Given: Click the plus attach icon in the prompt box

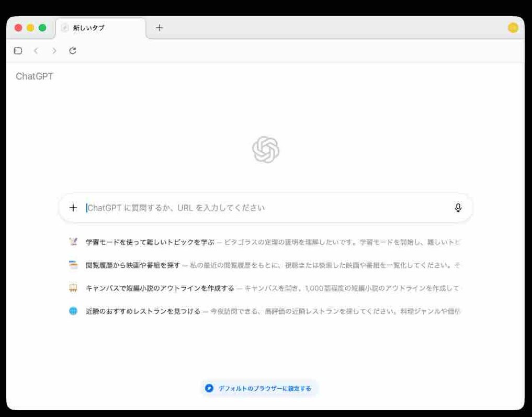Looking at the screenshot, I should 73,208.
